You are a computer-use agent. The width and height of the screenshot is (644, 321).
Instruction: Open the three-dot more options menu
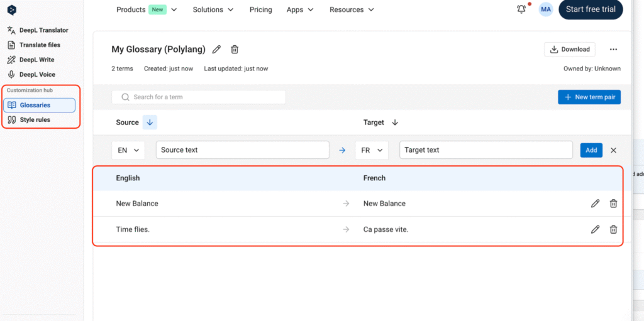[x=613, y=49]
